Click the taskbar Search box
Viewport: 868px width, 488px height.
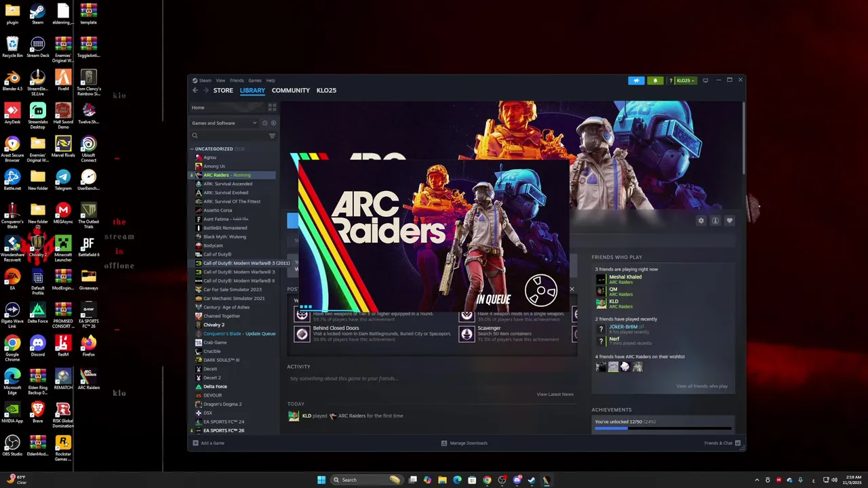point(367,480)
